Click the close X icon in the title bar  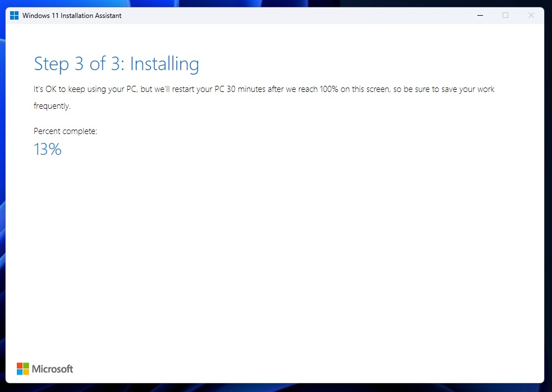[531, 15]
